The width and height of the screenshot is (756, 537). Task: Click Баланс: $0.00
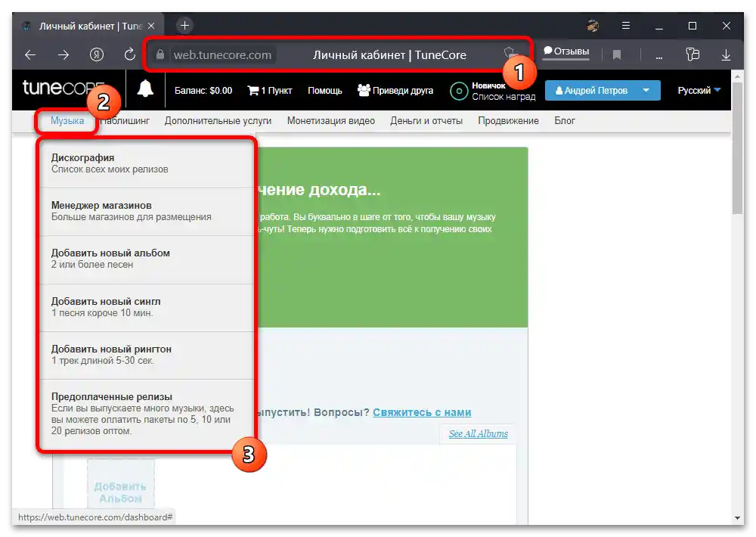click(x=203, y=91)
